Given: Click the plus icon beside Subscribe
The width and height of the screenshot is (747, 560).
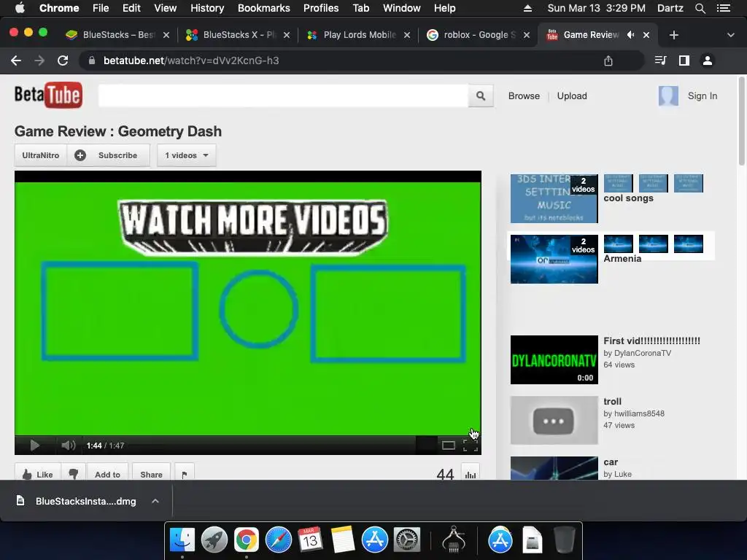Looking at the screenshot, I should pyautogui.click(x=80, y=155).
